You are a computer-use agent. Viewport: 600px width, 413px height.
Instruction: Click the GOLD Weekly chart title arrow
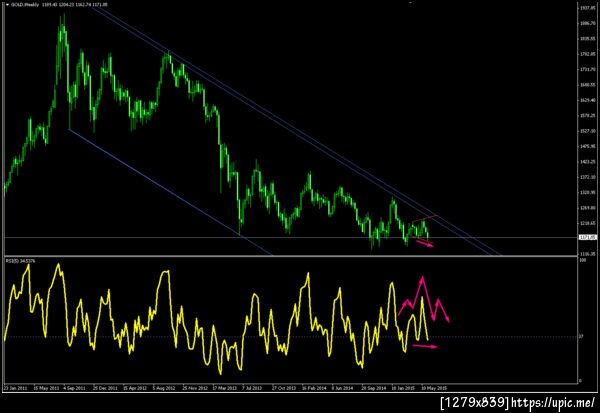(7, 5)
